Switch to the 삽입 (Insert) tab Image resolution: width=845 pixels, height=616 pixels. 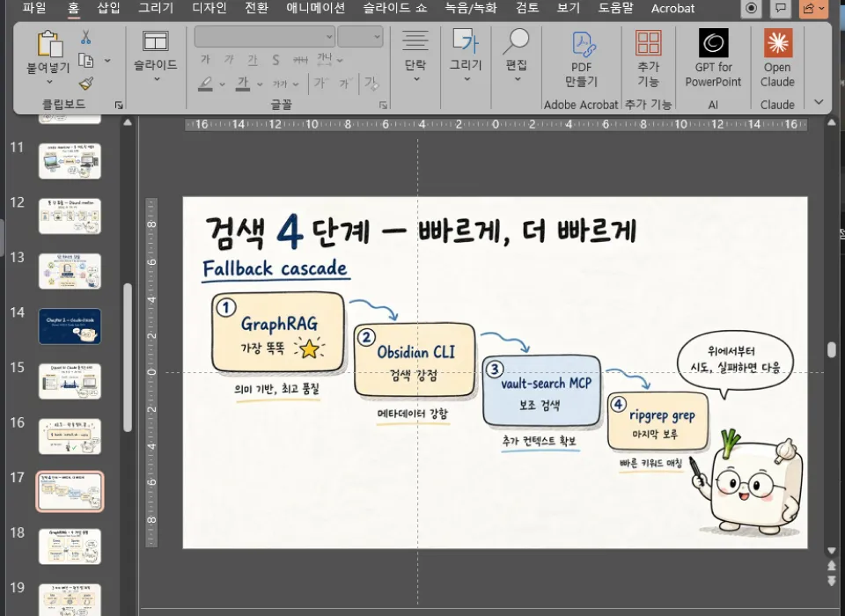108,8
